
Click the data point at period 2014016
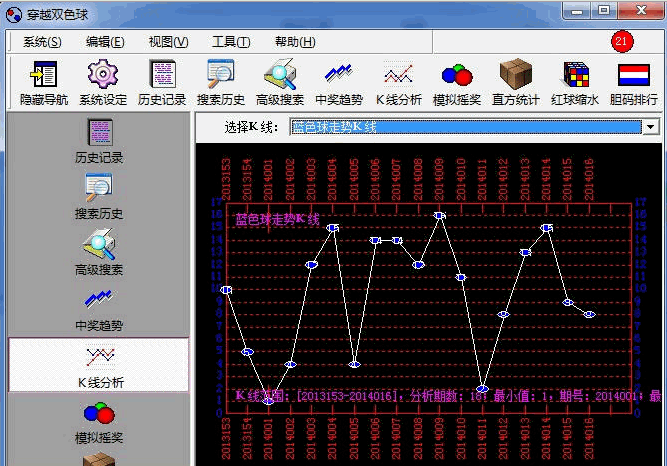point(589,314)
